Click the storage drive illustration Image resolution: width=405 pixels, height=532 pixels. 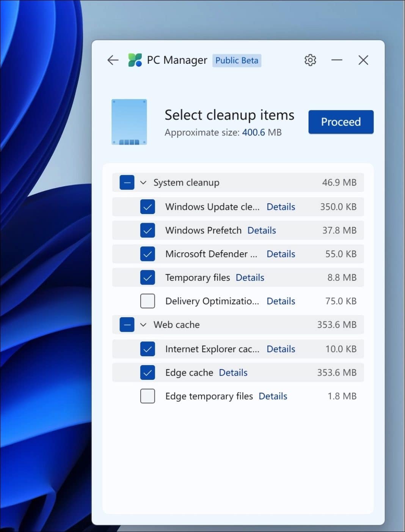pyautogui.click(x=129, y=122)
